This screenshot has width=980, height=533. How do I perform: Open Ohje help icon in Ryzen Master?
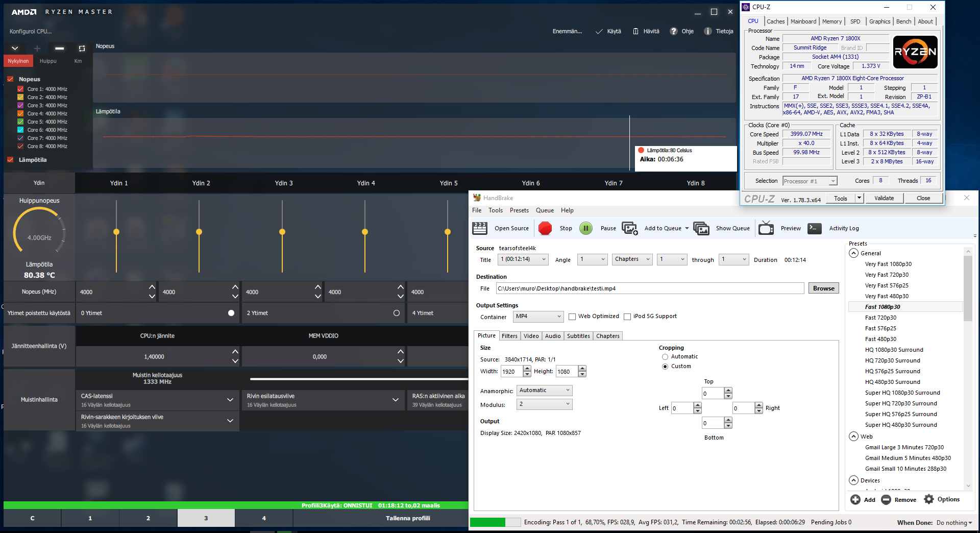pyautogui.click(x=674, y=31)
